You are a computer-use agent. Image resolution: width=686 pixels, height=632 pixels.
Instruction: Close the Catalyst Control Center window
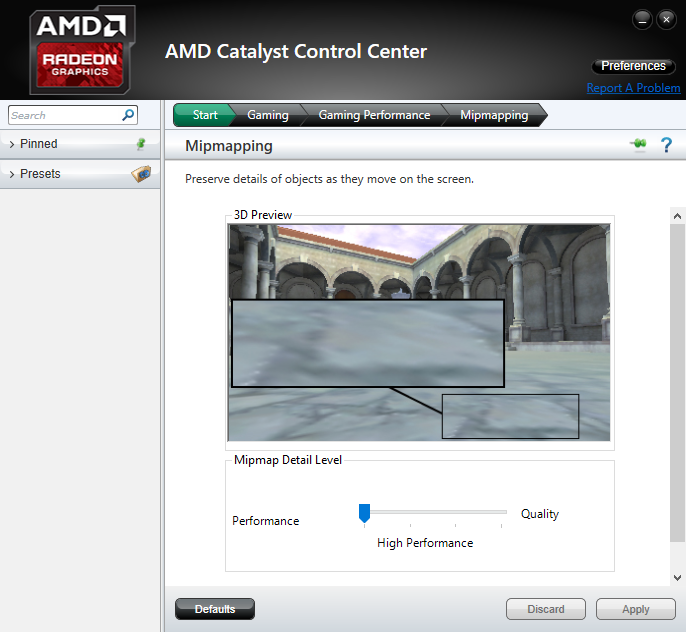click(666, 20)
